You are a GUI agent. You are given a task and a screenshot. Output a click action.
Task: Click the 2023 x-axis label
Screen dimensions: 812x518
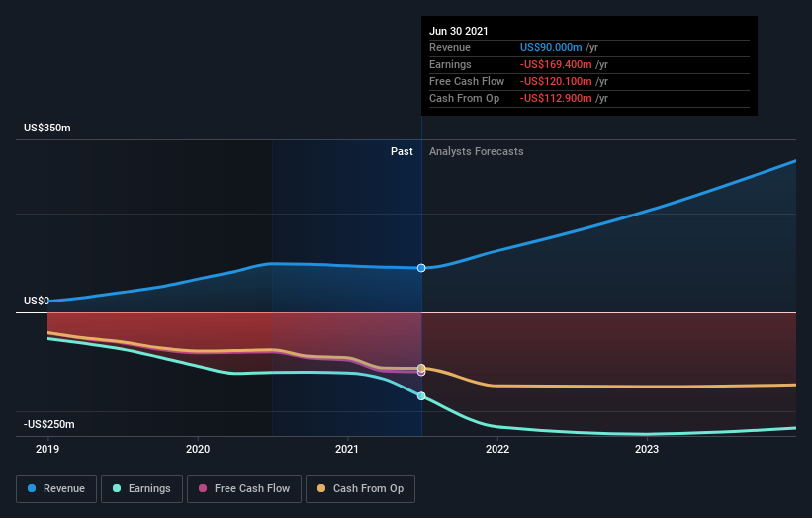[647, 449]
